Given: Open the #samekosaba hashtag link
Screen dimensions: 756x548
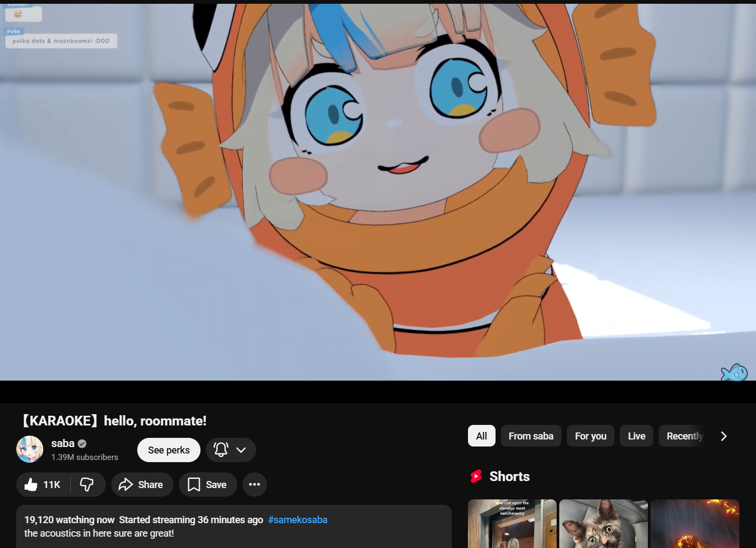Looking at the screenshot, I should tap(298, 520).
